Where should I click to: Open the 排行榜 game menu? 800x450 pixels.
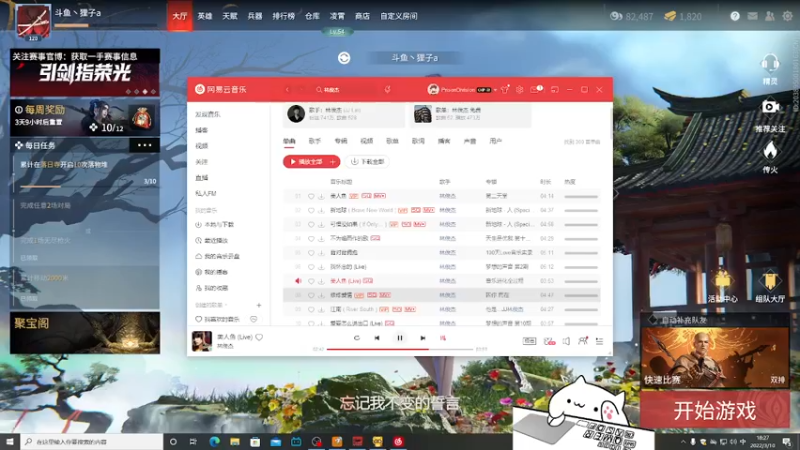pyautogui.click(x=283, y=16)
